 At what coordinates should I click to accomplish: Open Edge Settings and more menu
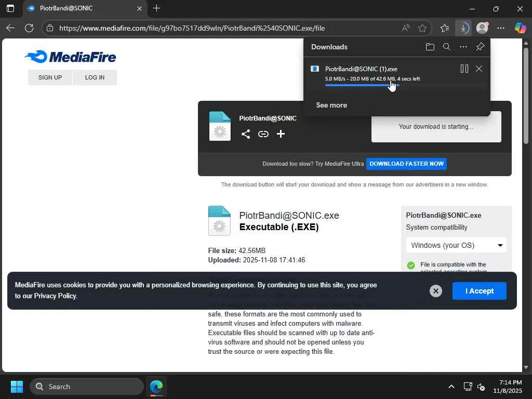[501, 28]
